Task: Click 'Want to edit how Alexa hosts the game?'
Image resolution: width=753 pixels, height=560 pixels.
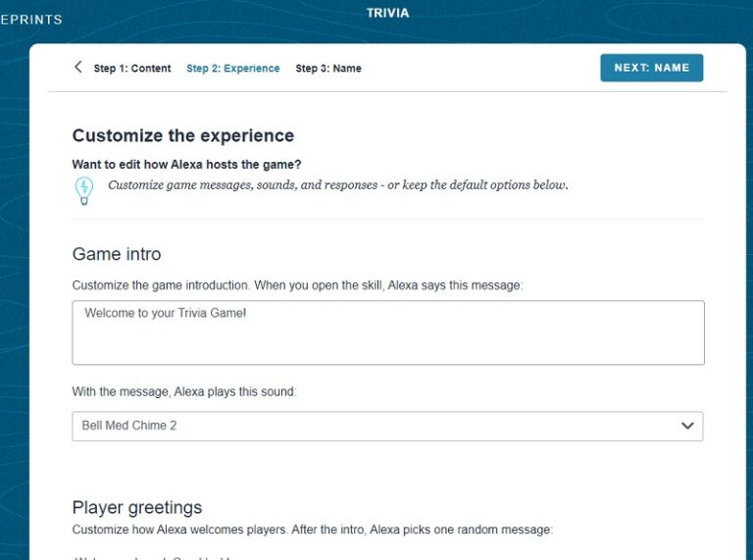Action: point(186,164)
